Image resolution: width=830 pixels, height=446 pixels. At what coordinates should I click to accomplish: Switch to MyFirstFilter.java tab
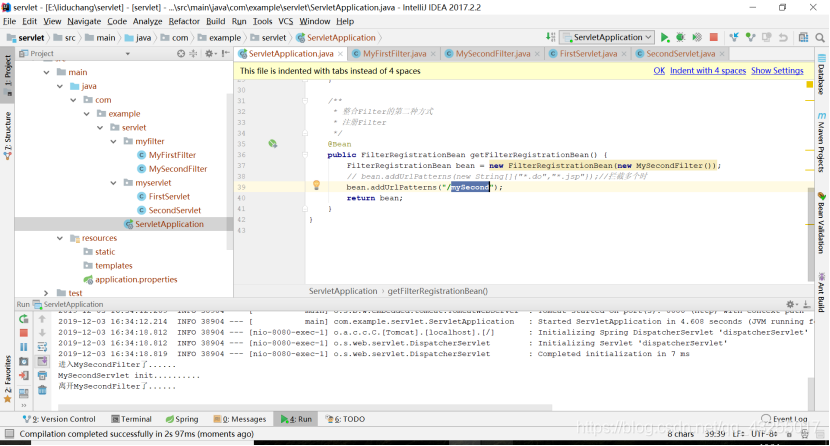click(394, 53)
